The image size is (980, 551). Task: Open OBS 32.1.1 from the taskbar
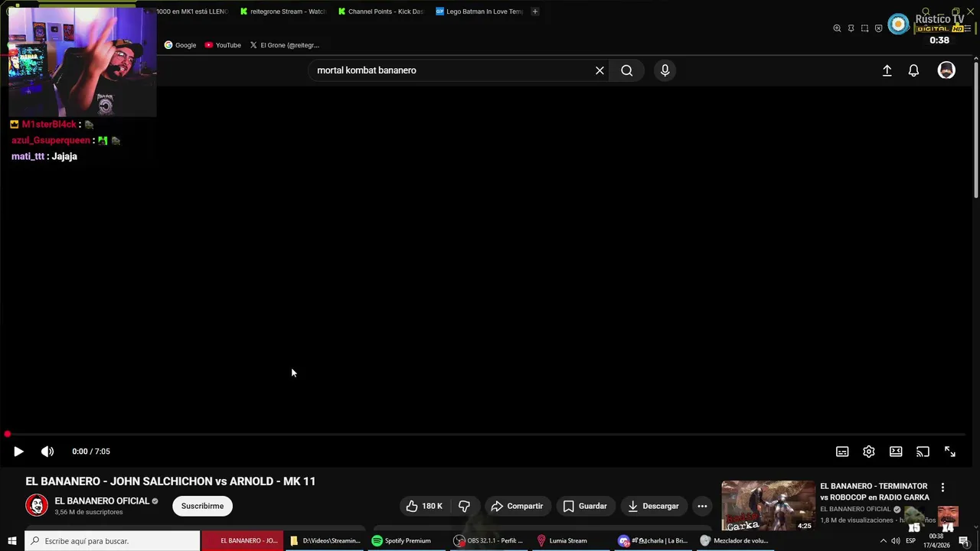pyautogui.click(x=490, y=541)
